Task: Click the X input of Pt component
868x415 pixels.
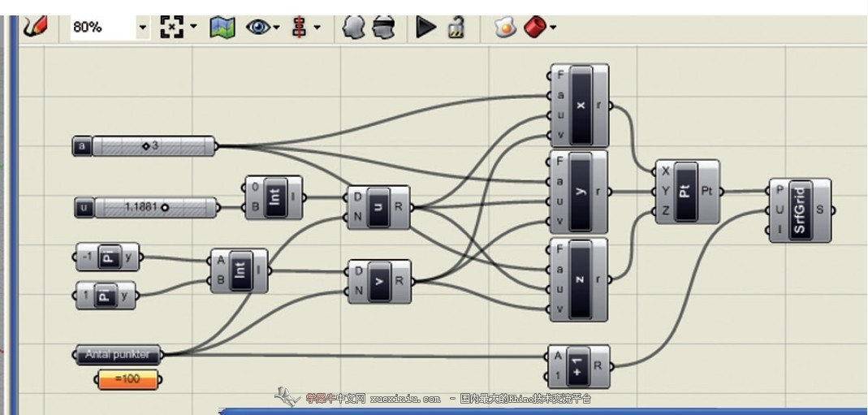Action: pos(665,171)
